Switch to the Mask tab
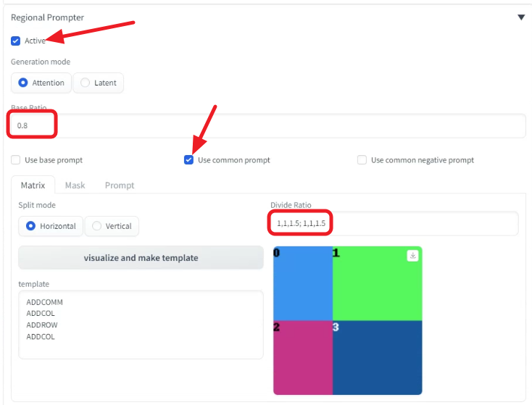532x405 pixels. pyautogui.click(x=75, y=185)
